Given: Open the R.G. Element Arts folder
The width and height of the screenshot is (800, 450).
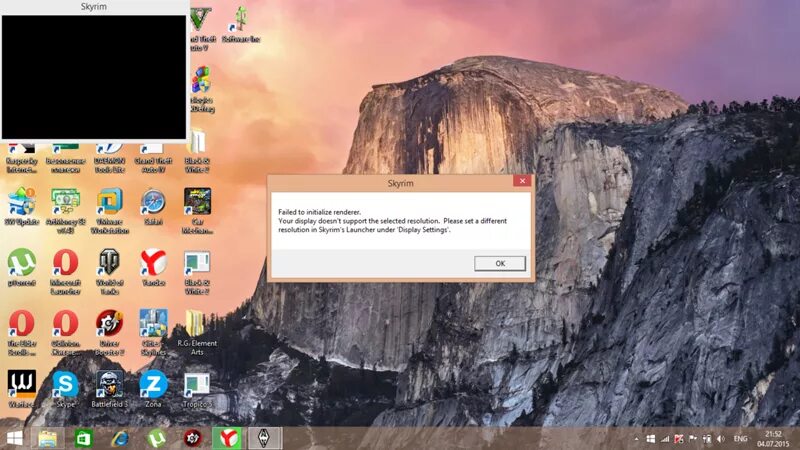Looking at the screenshot, I should pyautogui.click(x=197, y=332).
